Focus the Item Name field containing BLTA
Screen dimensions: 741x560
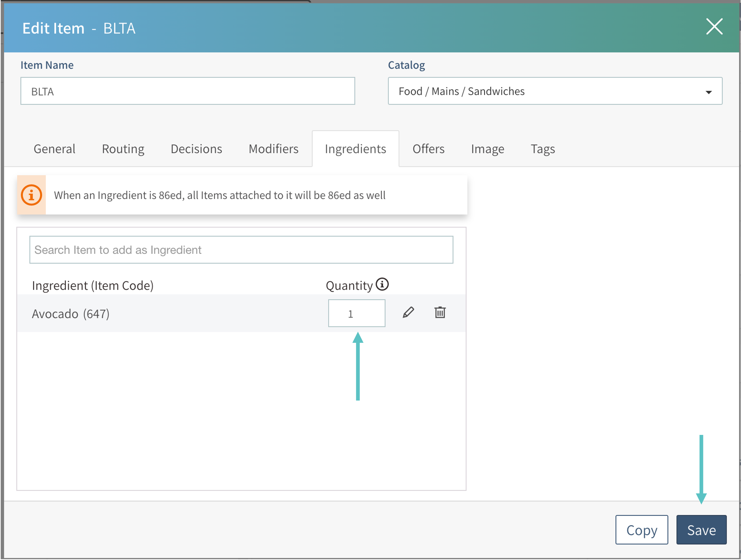[x=188, y=91]
